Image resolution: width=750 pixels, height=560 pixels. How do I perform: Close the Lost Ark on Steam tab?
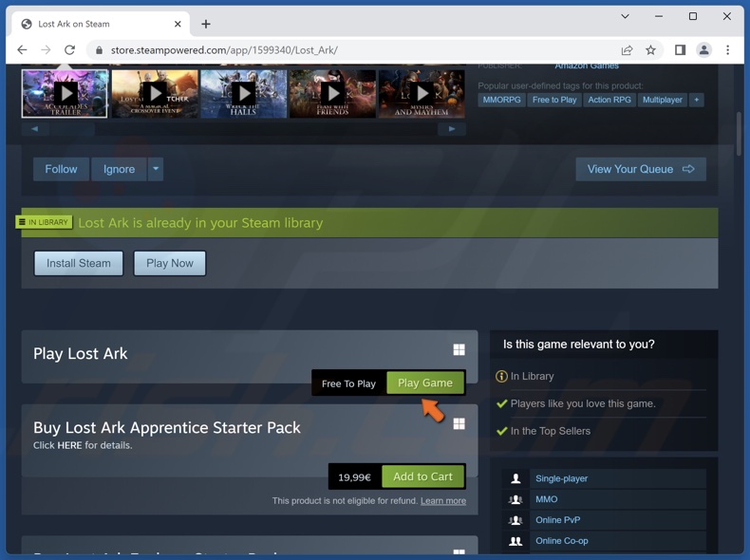pos(178,24)
